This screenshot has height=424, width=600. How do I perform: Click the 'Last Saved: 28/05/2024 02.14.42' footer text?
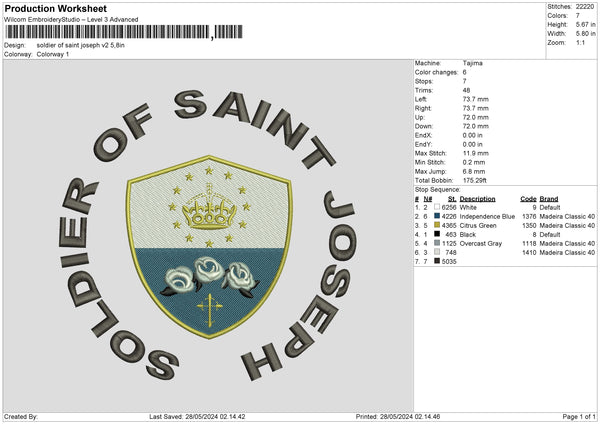[197, 417]
